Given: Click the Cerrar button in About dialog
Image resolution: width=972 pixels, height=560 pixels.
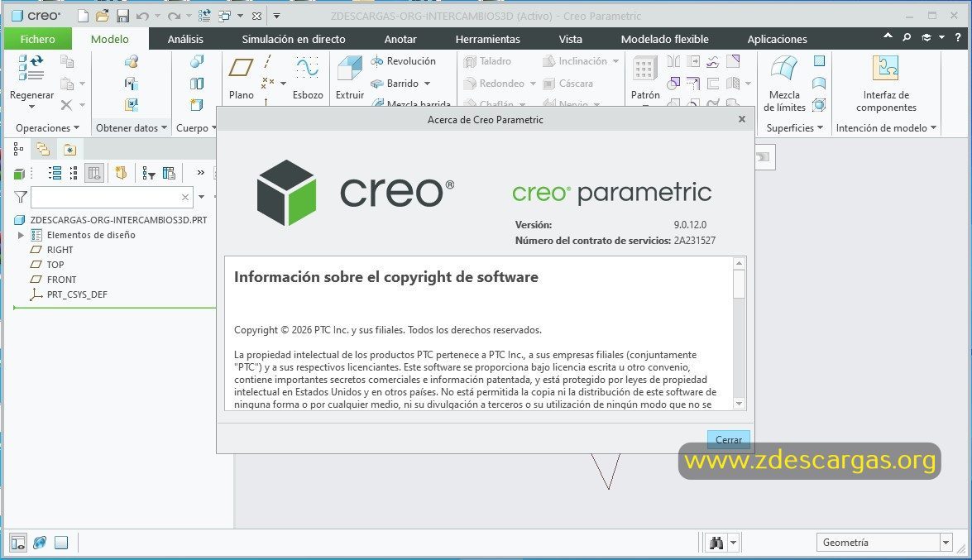Looking at the screenshot, I should tap(729, 439).
